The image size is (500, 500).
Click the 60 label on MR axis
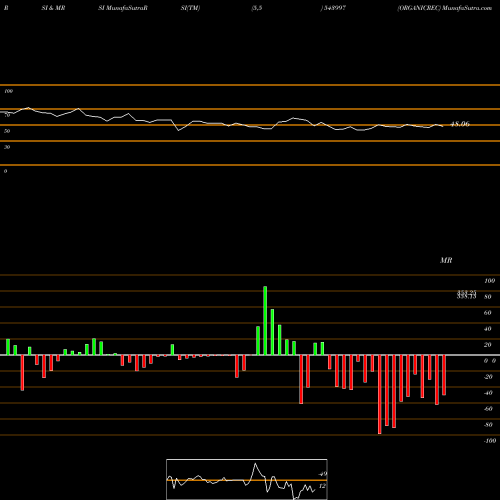(x=488, y=313)
